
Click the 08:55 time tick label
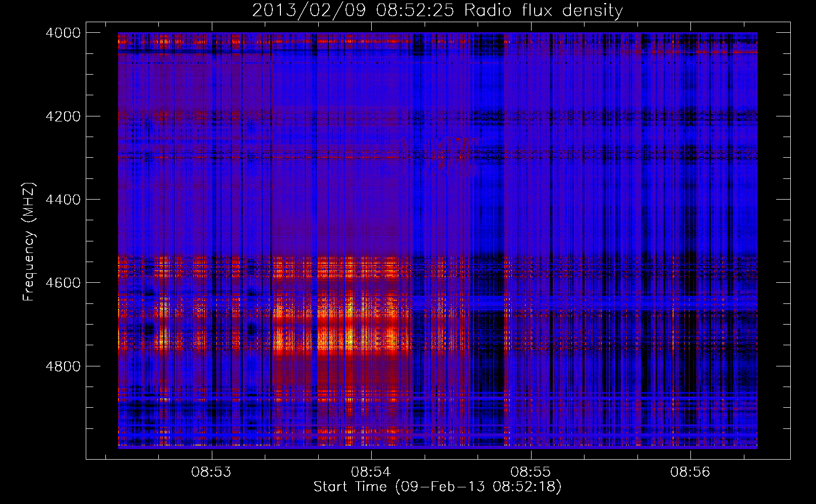(531, 472)
